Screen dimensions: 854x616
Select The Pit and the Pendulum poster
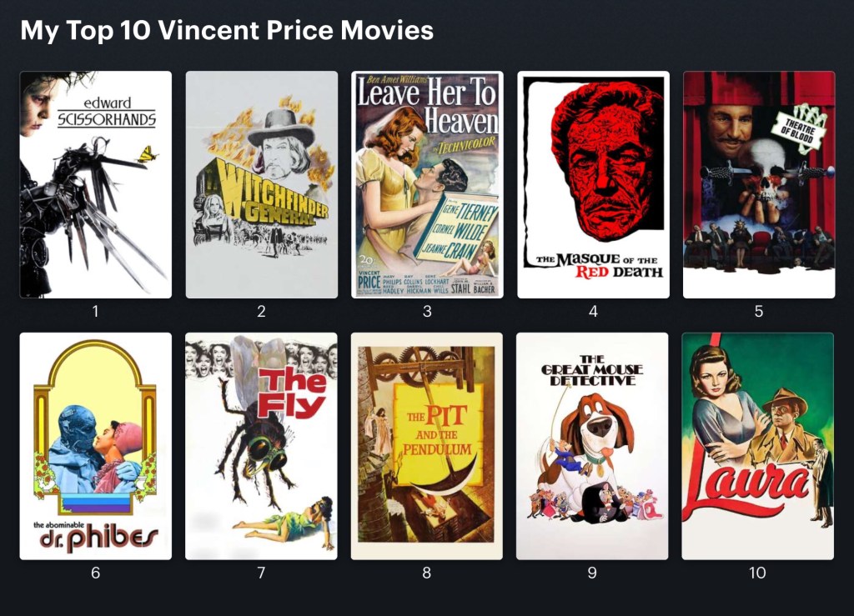[x=427, y=446]
